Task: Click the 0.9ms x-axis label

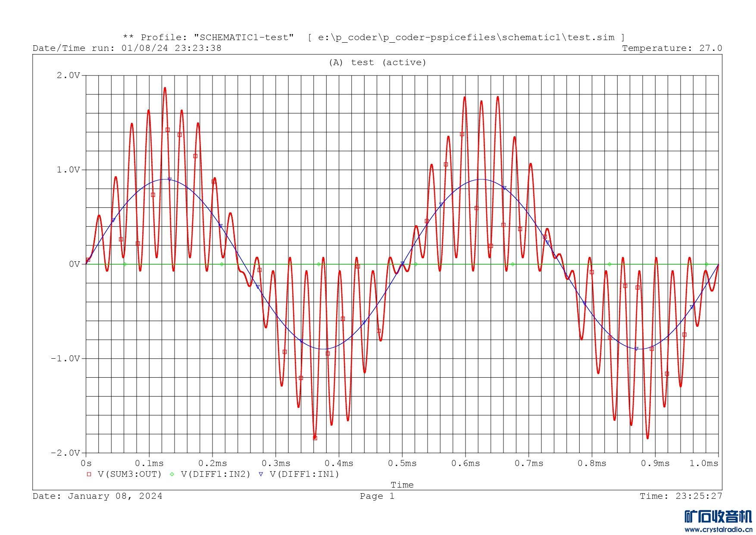Action: click(655, 463)
